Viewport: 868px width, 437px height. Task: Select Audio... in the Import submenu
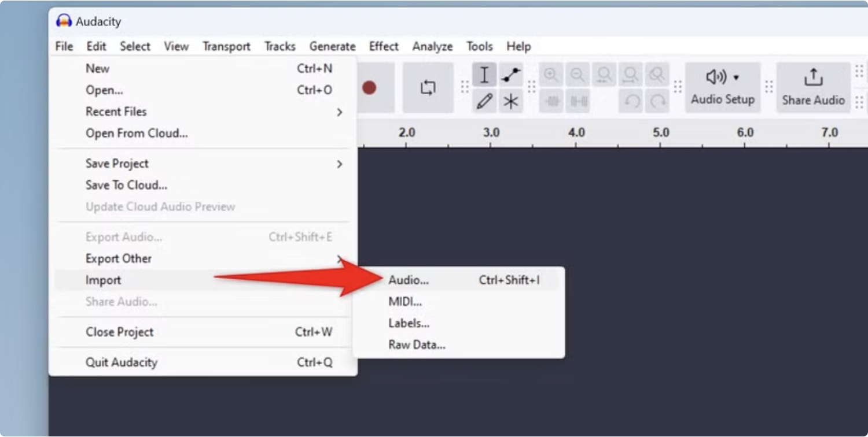458,280
